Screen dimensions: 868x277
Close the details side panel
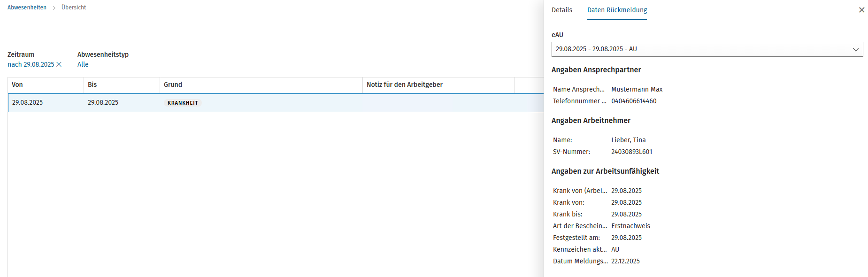click(x=861, y=10)
